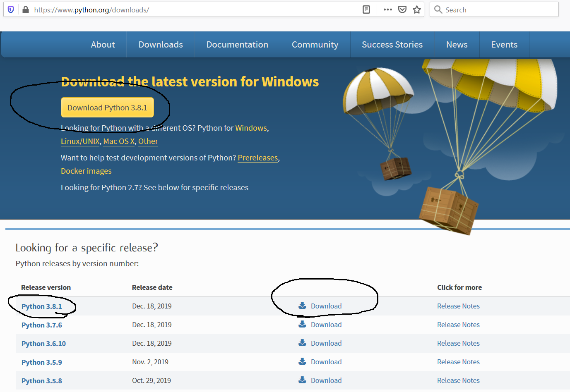Click the tracking protection shield icon
Screen dimensions: 570x392
pyautogui.click(x=11, y=10)
